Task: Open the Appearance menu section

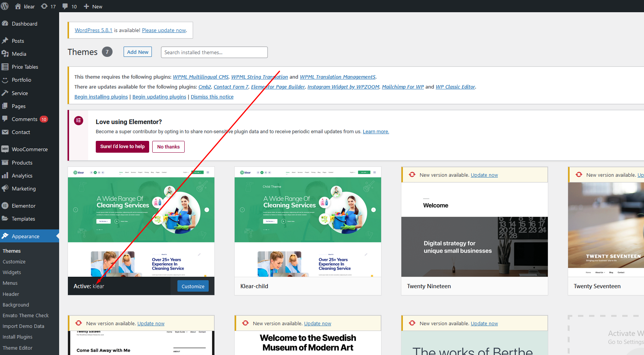Action: click(26, 236)
